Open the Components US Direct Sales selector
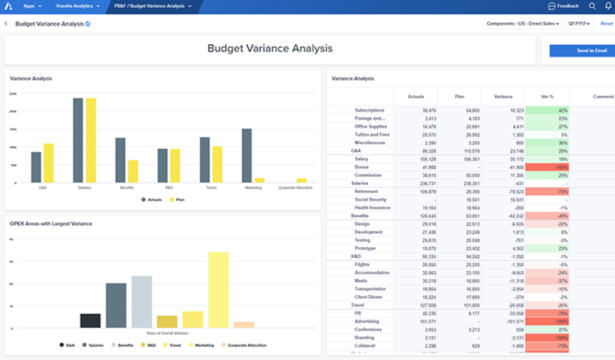The height and width of the screenshot is (360, 615). pyautogui.click(x=522, y=24)
